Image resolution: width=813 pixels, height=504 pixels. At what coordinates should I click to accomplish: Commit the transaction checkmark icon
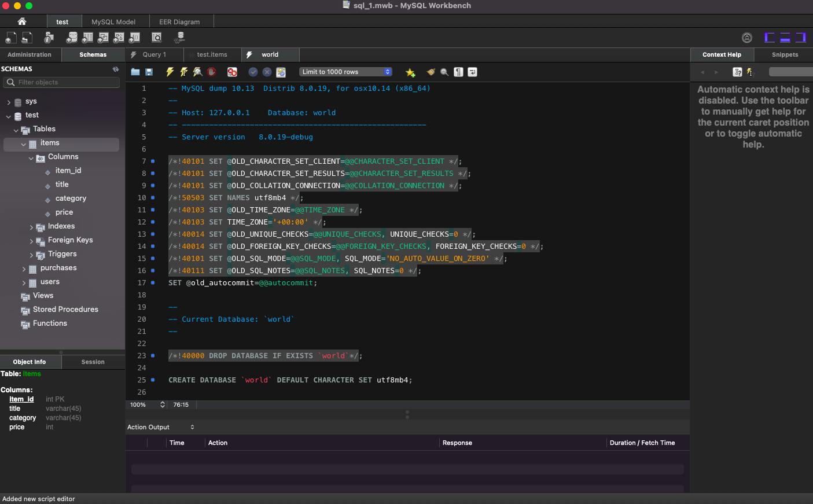[x=253, y=72]
